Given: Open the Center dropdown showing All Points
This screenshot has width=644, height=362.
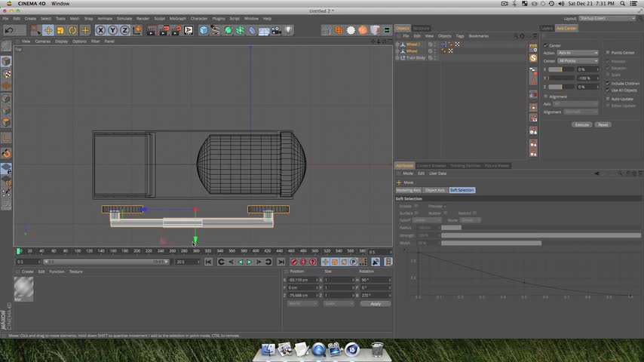Looking at the screenshot, I should point(578,60).
